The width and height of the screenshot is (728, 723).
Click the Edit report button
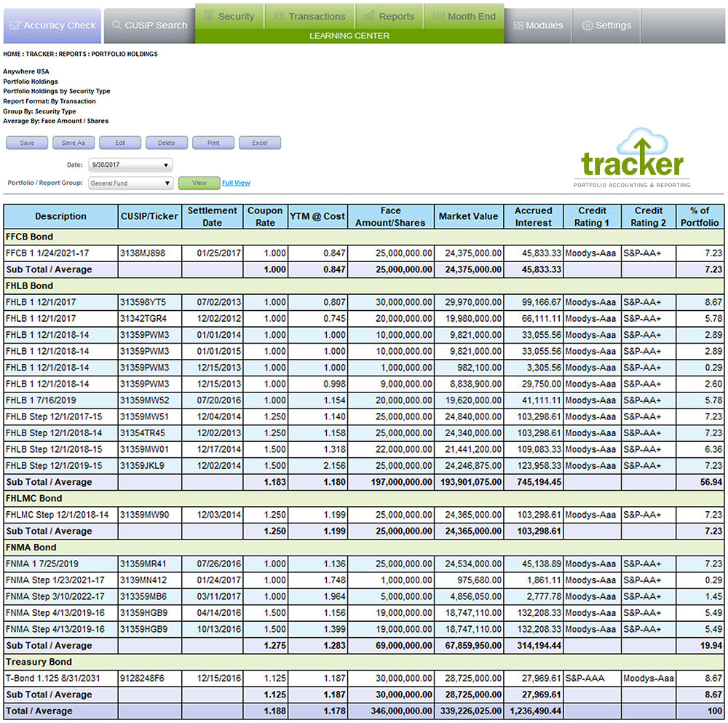click(120, 143)
